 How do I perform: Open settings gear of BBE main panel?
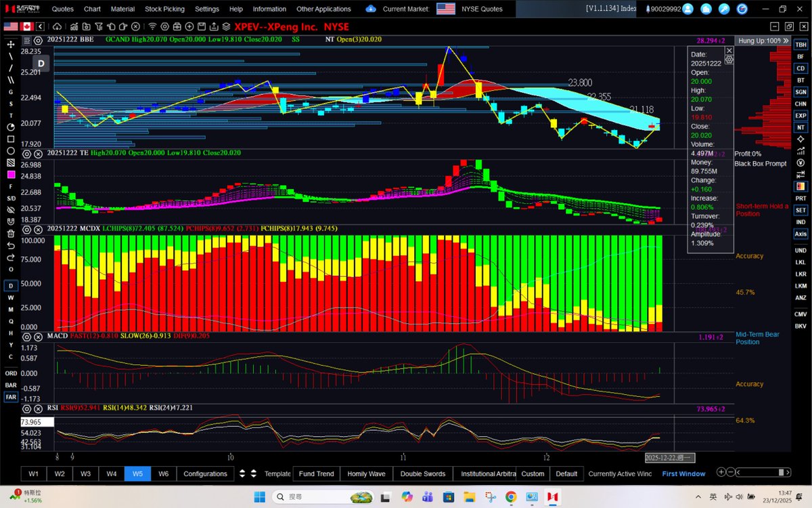pyautogui.click(x=38, y=40)
